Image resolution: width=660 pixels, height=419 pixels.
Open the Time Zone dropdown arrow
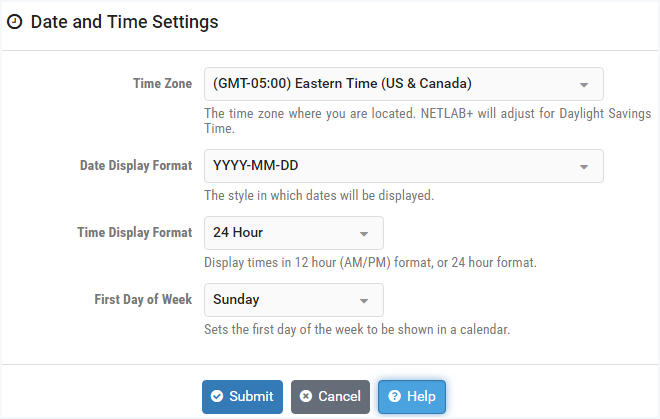584,85
